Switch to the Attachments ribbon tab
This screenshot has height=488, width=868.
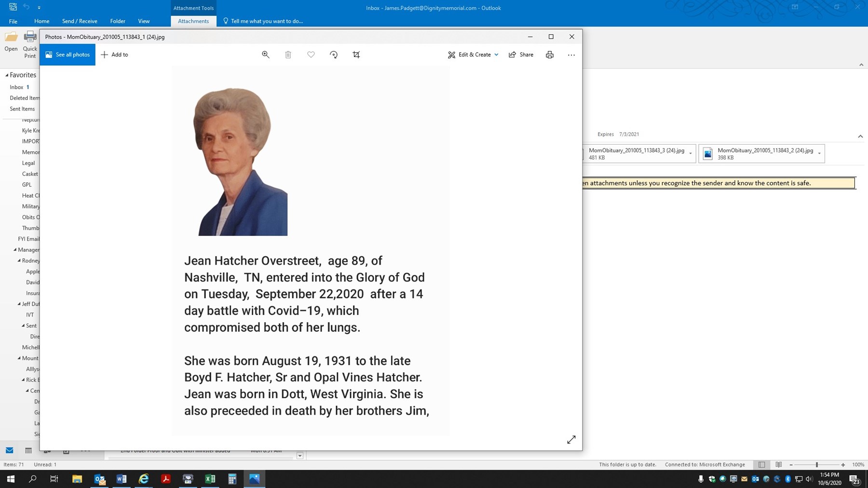193,21
